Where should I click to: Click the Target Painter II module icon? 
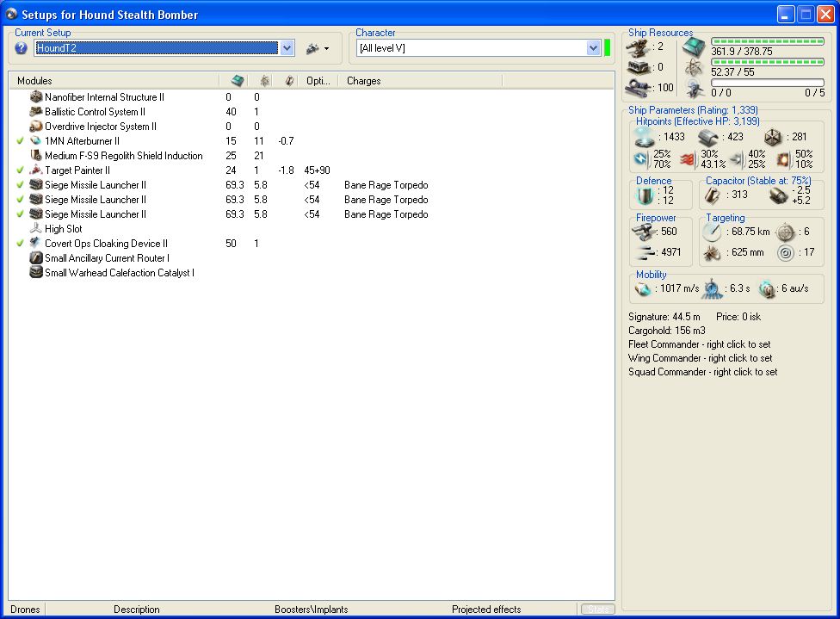pos(36,170)
